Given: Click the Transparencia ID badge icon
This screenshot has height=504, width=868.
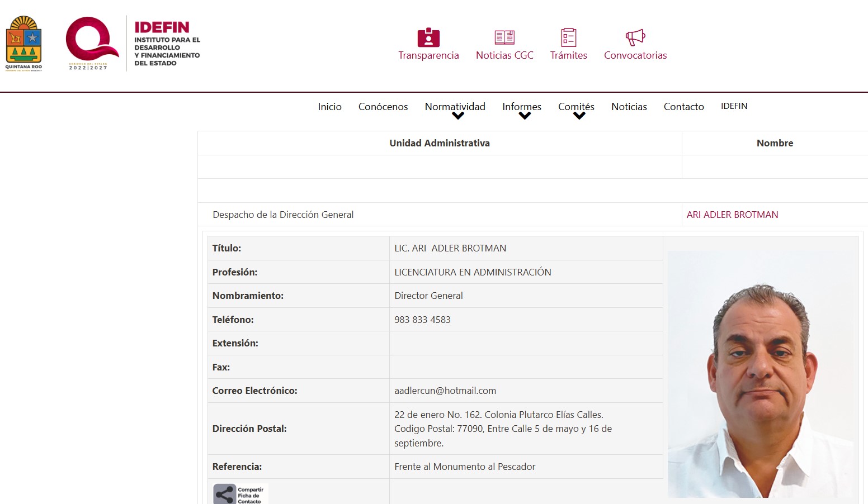Looking at the screenshot, I should click(x=428, y=37).
